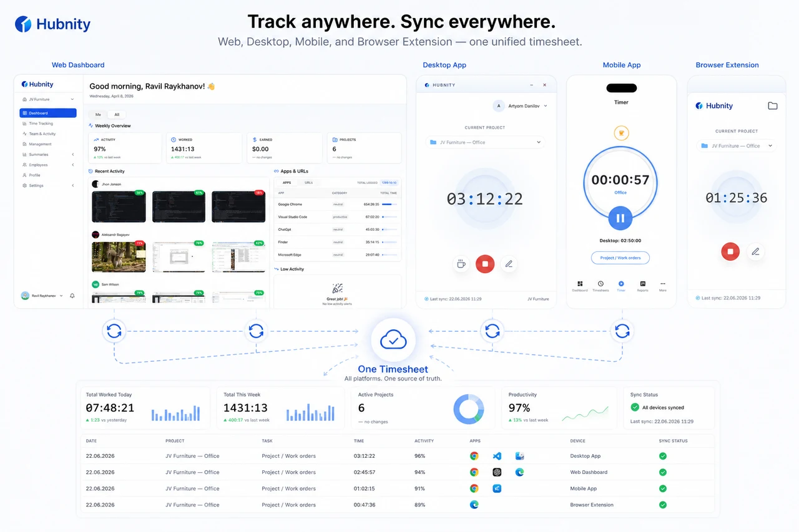Click the 94% activity cell in the table
Image resolution: width=799 pixels, height=532 pixels.
(x=420, y=472)
